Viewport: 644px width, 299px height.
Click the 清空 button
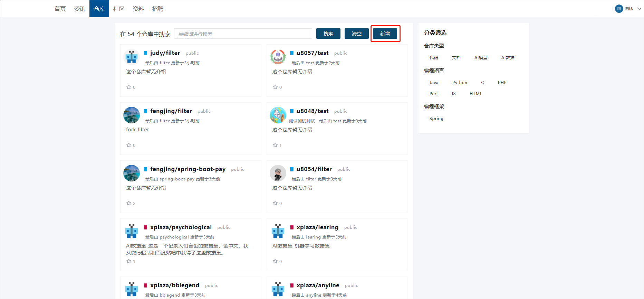pyautogui.click(x=356, y=34)
